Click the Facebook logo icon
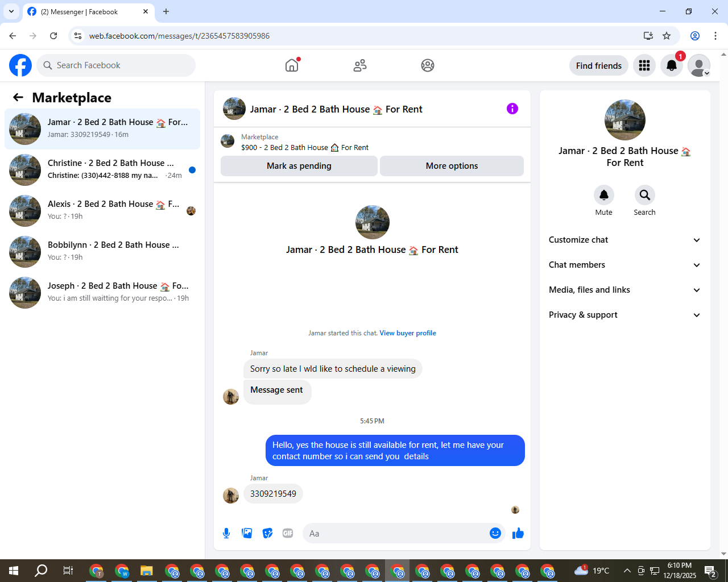 click(20, 65)
